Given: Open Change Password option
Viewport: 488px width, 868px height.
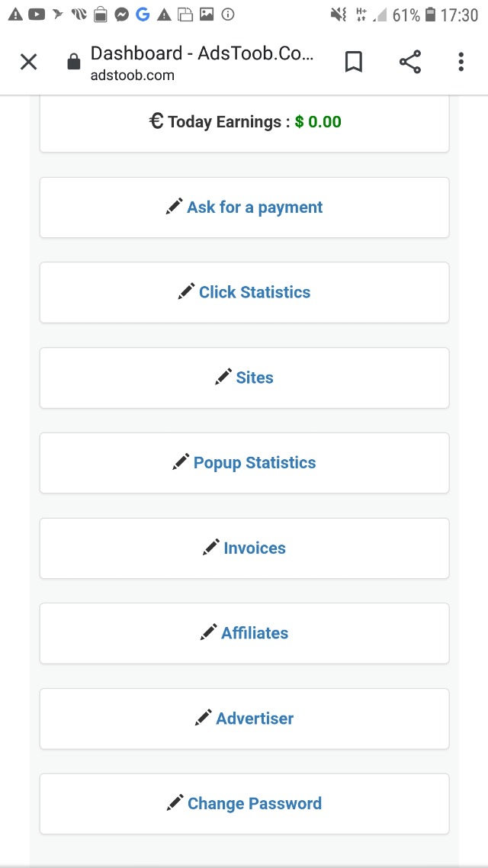Looking at the screenshot, I should tap(255, 804).
